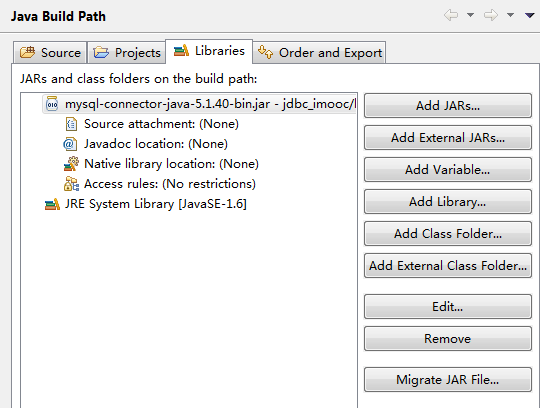Select 'Native library location: (None)' row
The image size is (540, 408).
click(161, 164)
